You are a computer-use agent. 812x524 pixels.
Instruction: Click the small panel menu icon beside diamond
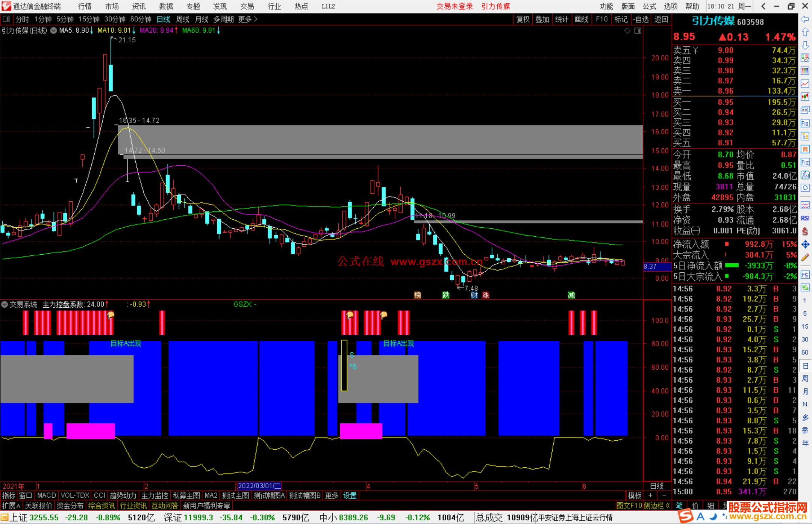(638, 31)
